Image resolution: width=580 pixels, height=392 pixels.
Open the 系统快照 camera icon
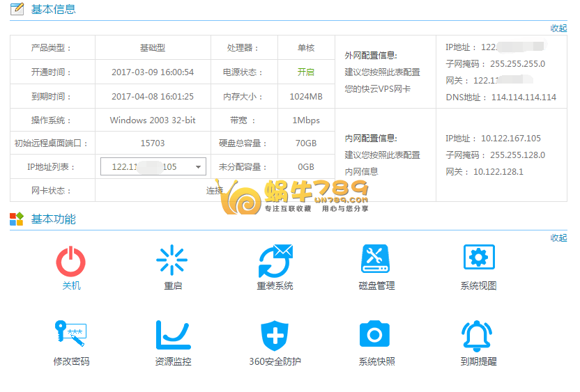376,335
